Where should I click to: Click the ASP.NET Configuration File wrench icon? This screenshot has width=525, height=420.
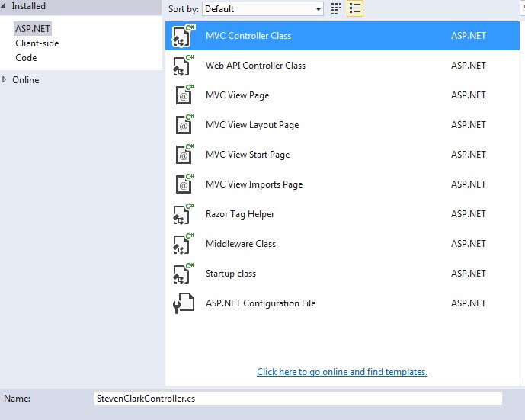[x=184, y=303]
